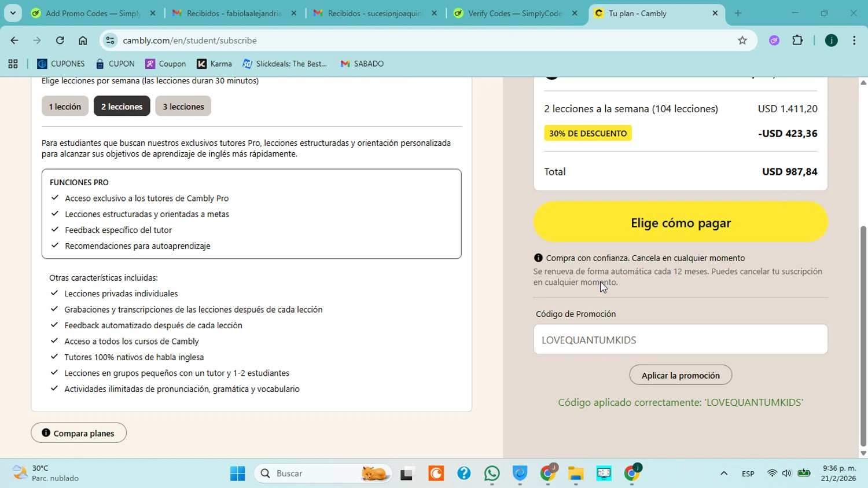Screen dimensions: 868x488
Task: Open the Compara planes button
Action: (79, 433)
